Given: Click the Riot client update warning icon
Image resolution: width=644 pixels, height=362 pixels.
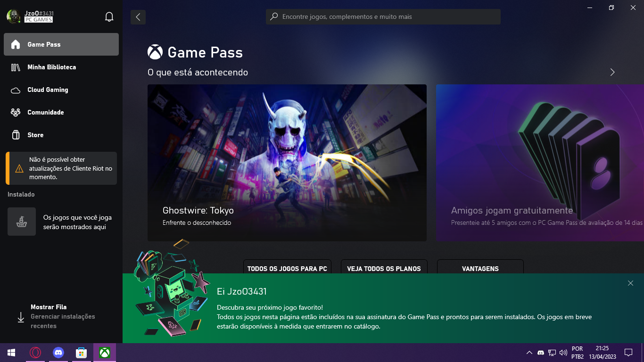Looking at the screenshot, I should (x=19, y=168).
